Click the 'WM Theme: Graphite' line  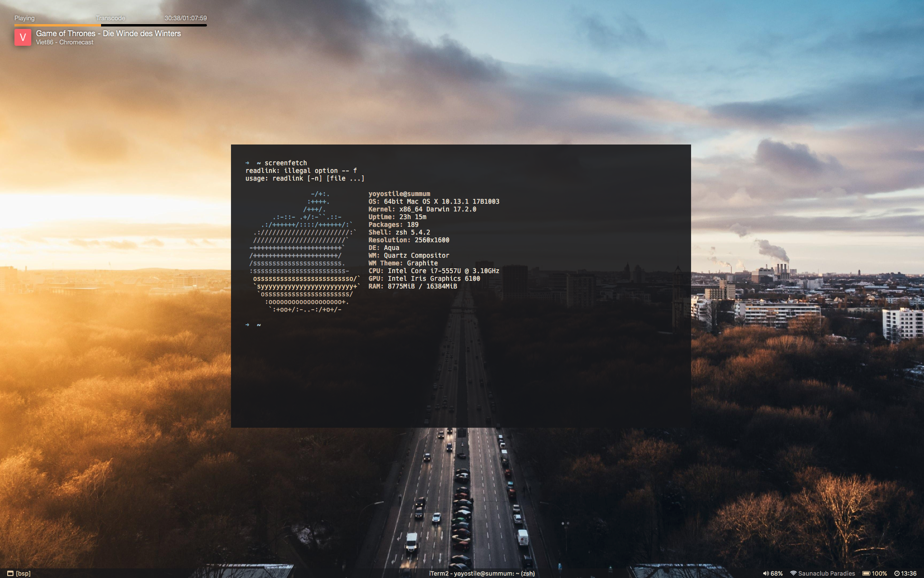pyautogui.click(x=403, y=263)
